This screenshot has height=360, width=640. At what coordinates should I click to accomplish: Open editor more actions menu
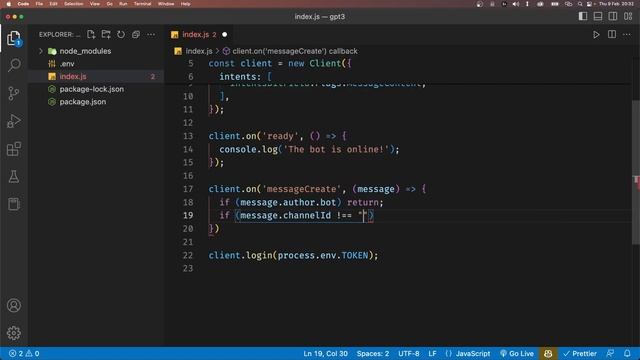(x=627, y=35)
